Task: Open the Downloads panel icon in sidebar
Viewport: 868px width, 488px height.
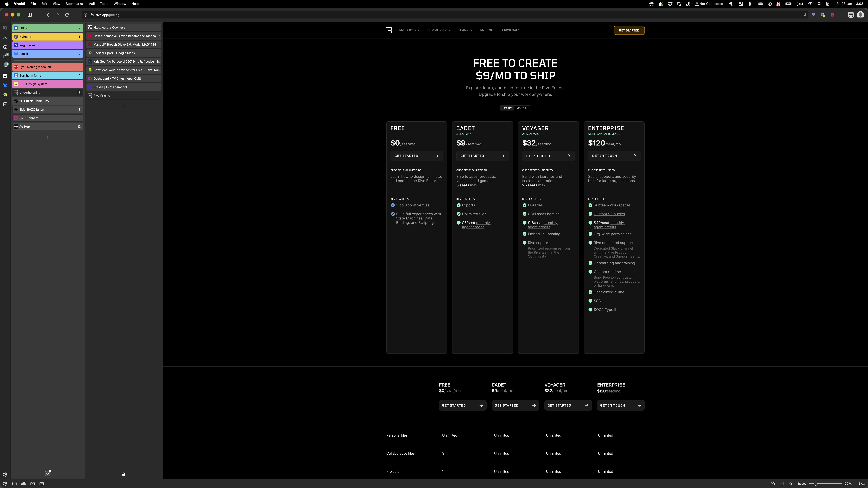Action: coord(5,37)
